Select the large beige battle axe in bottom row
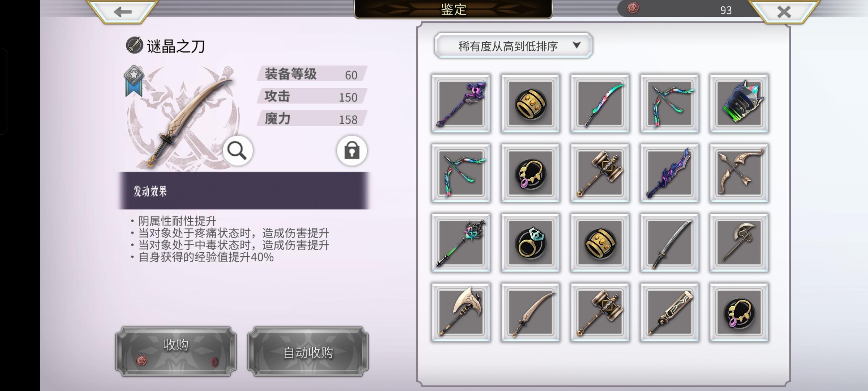The height and width of the screenshot is (391, 868). pyautogui.click(x=461, y=312)
